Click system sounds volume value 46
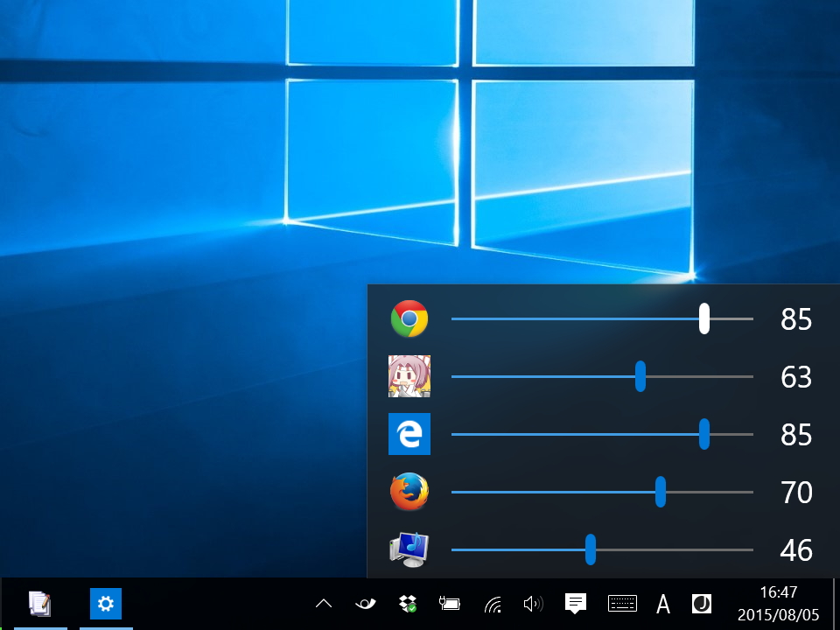 point(796,550)
